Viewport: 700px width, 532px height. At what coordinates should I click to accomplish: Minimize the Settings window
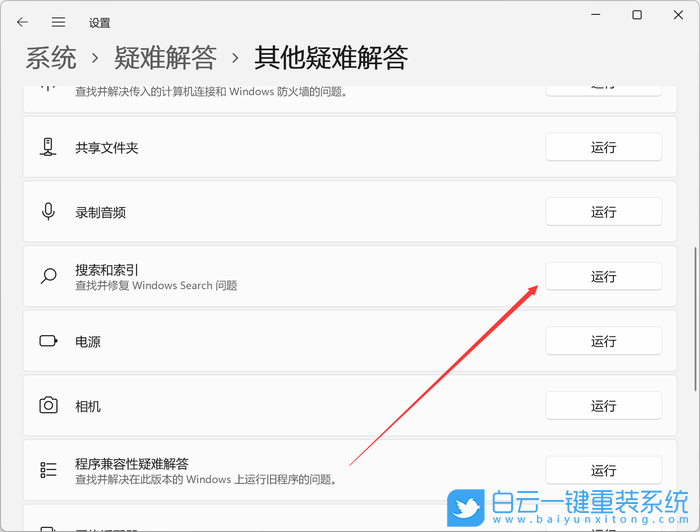596,15
